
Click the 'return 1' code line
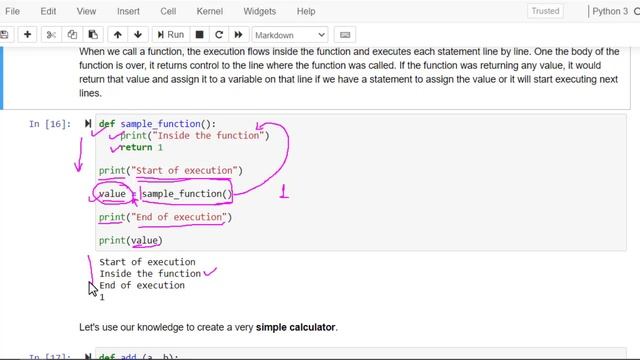141,147
